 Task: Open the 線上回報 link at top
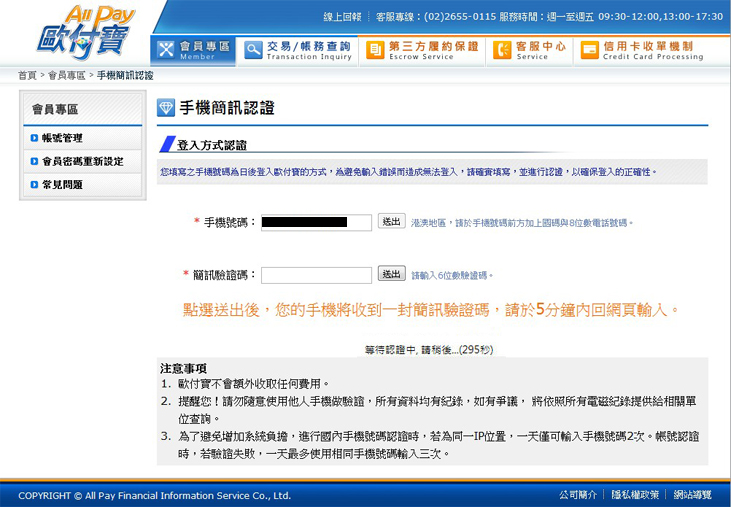click(x=343, y=17)
